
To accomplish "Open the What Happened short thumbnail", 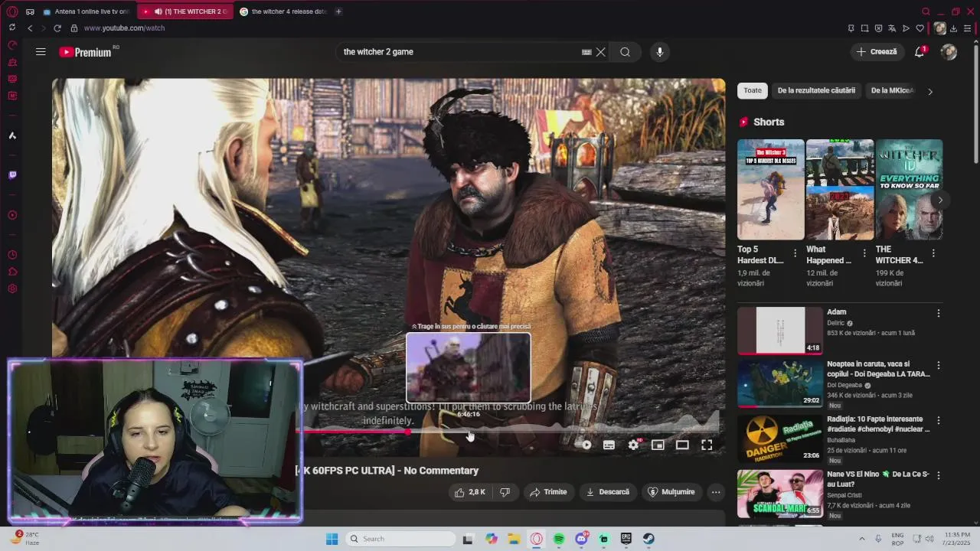I will pos(840,190).
